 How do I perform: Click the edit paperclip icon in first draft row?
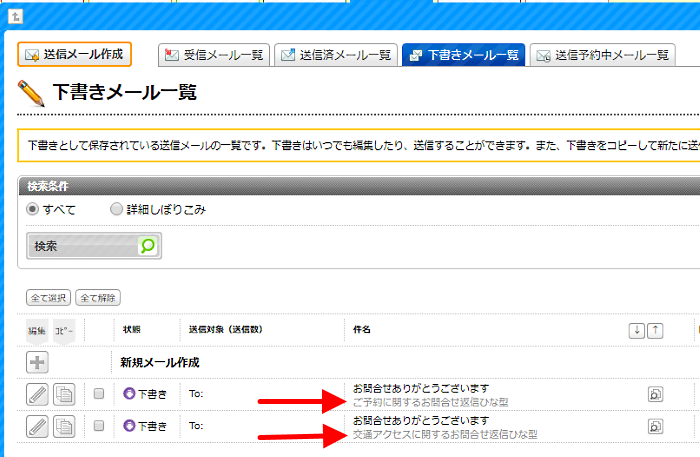coord(37,395)
